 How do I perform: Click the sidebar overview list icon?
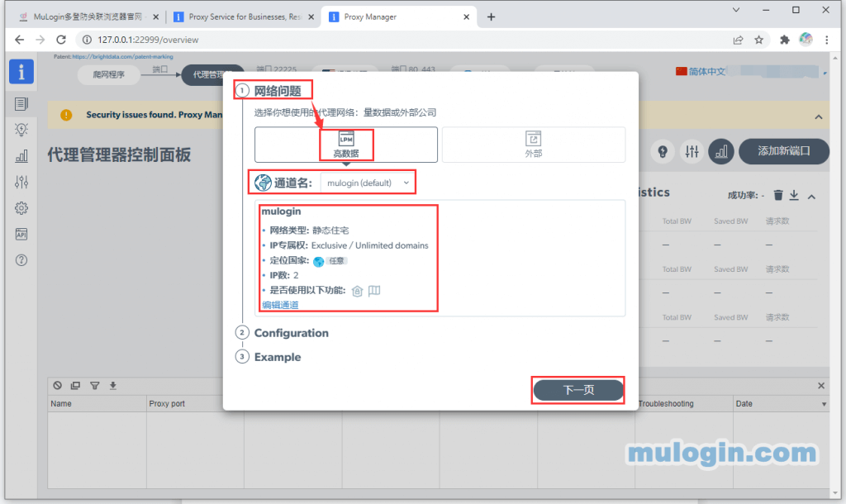21,103
